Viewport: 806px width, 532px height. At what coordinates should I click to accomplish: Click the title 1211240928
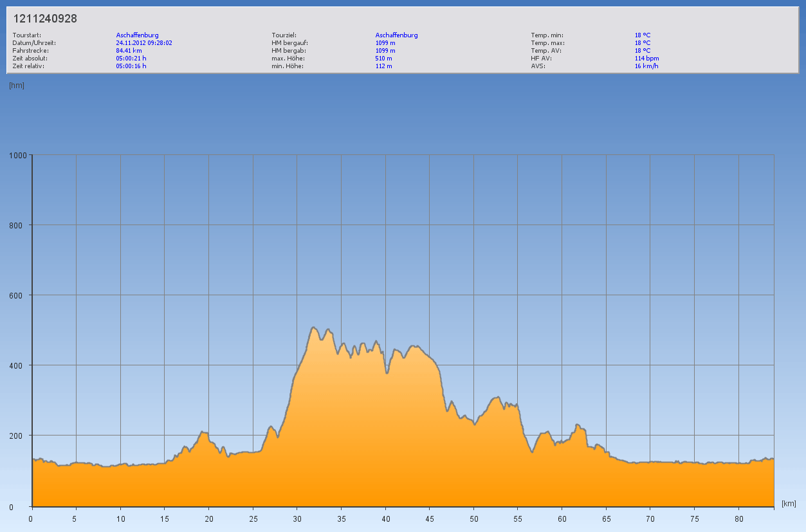(45, 19)
